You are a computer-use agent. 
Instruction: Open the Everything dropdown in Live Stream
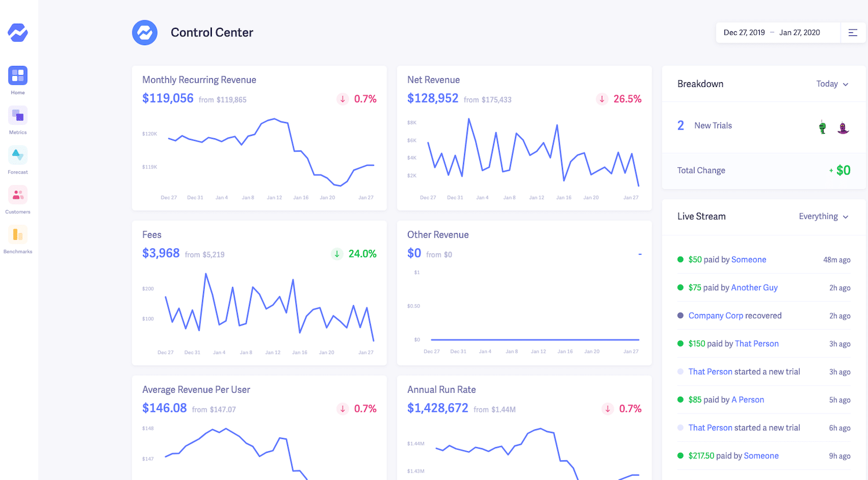tap(824, 216)
